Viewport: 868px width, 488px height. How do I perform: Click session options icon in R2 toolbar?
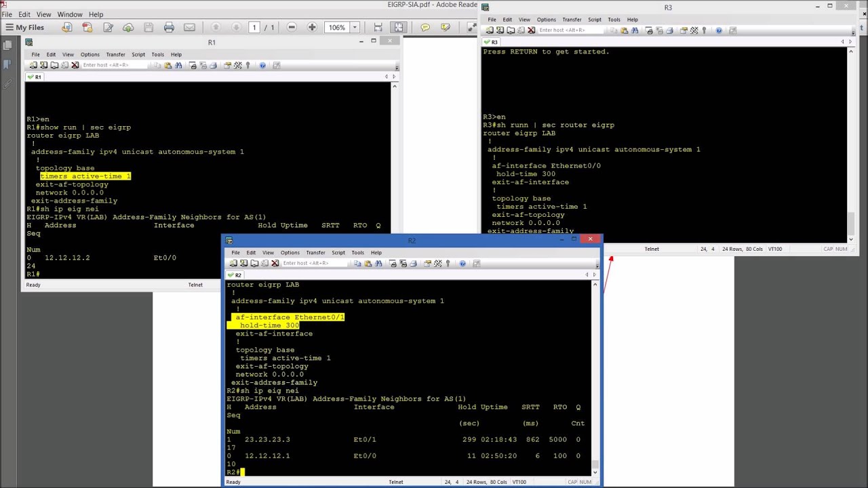click(x=427, y=263)
